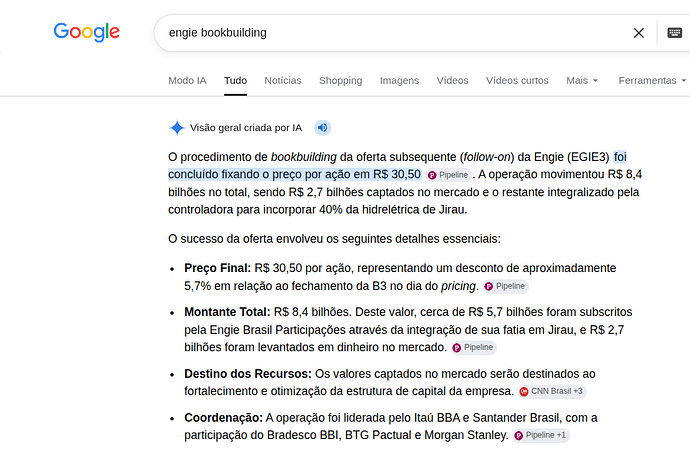
Task: Play the AI overview audio speaker icon
Action: tap(323, 128)
